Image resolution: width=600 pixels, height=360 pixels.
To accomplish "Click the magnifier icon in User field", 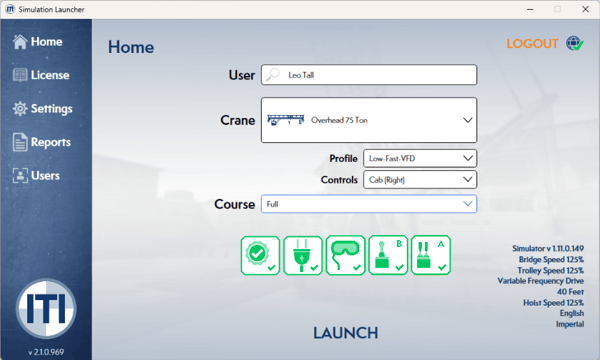I will [x=273, y=74].
